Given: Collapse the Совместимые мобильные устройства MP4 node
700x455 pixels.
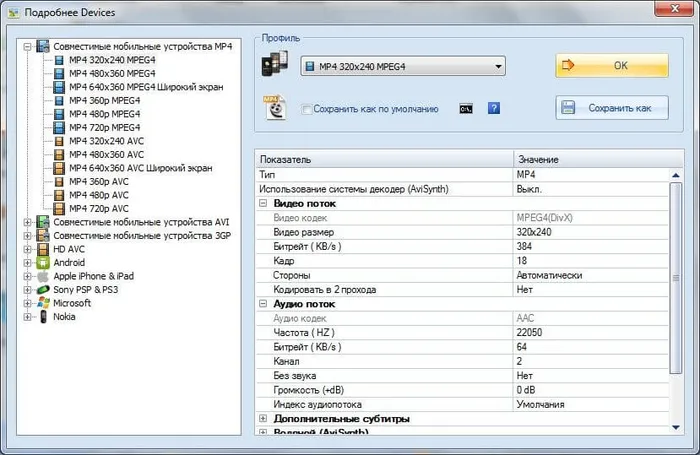Looking at the screenshot, I should tap(27, 46).
